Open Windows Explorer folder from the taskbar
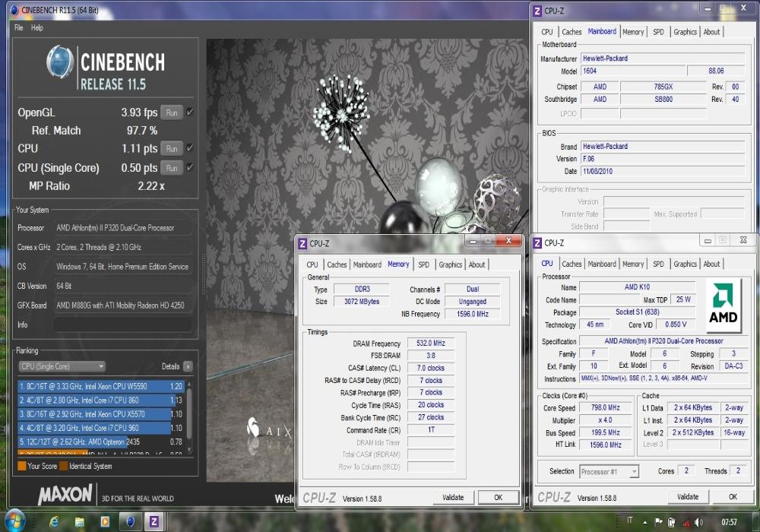Screen dimensions: 760x532 80,521
